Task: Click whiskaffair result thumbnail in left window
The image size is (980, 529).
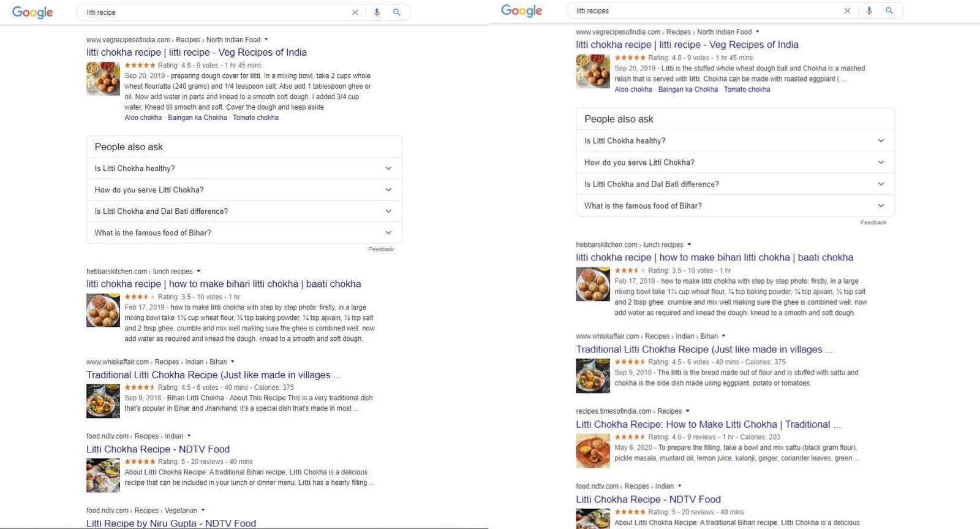Action: click(x=103, y=401)
